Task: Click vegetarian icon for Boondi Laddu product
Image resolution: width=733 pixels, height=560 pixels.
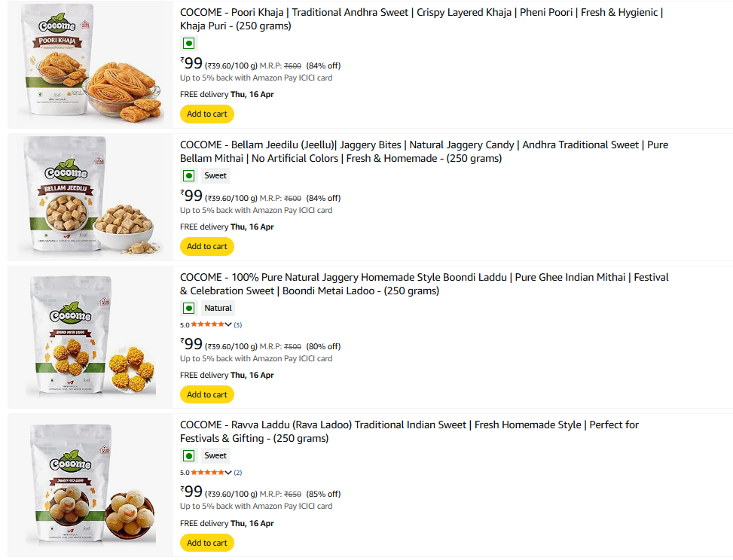Action: 188,308
